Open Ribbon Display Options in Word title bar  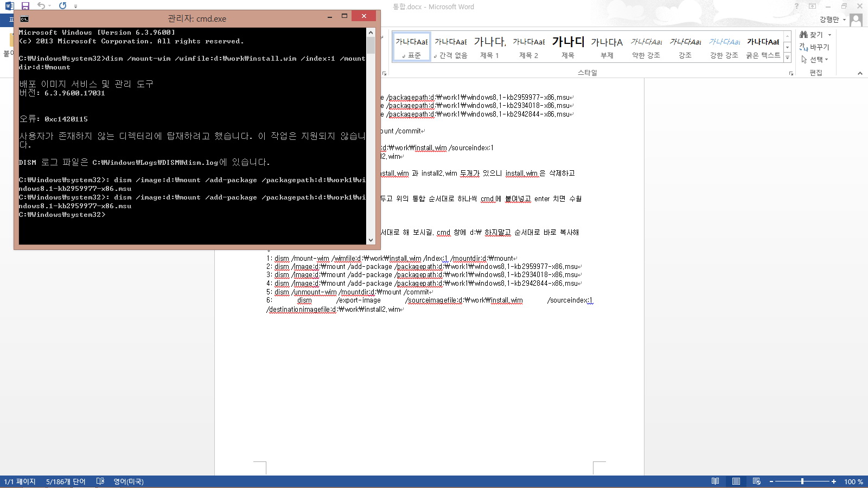click(x=812, y=6)
